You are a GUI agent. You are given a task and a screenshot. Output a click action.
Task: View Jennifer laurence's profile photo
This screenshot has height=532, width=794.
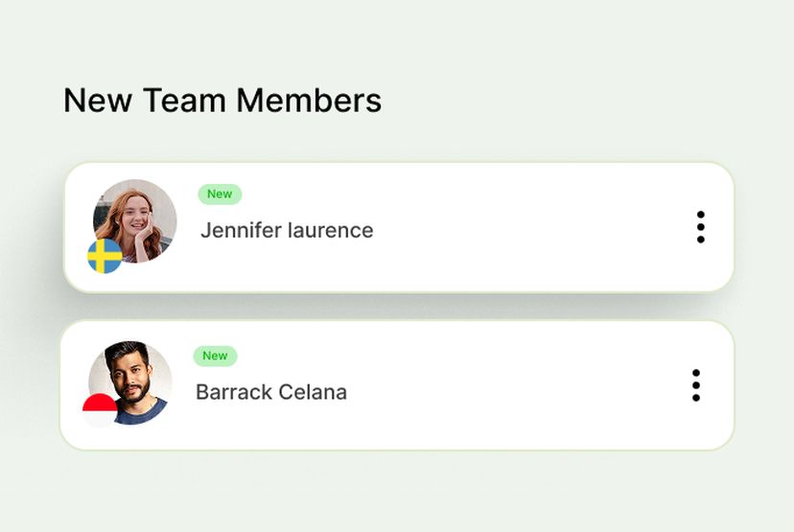coord(138,219)
